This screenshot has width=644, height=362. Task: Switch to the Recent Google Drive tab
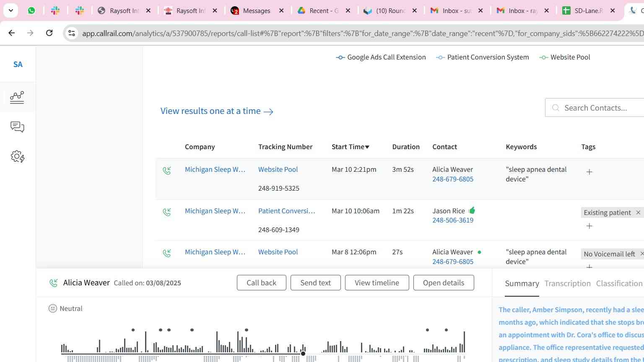pyautogui.click(x=317, y=10)
